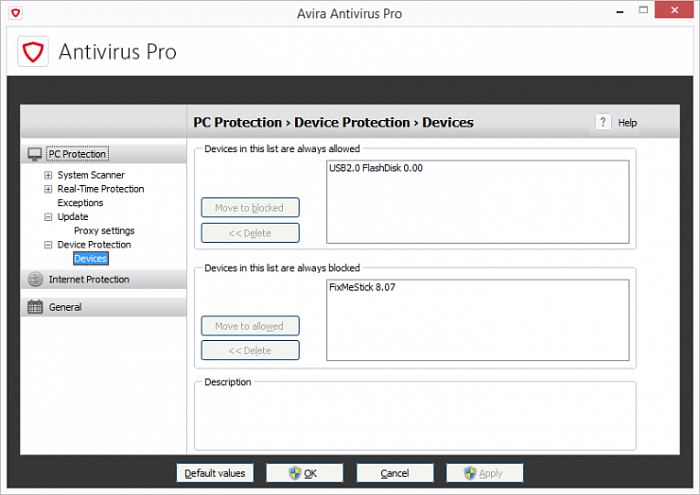
Task: Open Proxy settings under Update
Action: pyautogui.click(x=104, y=231)
